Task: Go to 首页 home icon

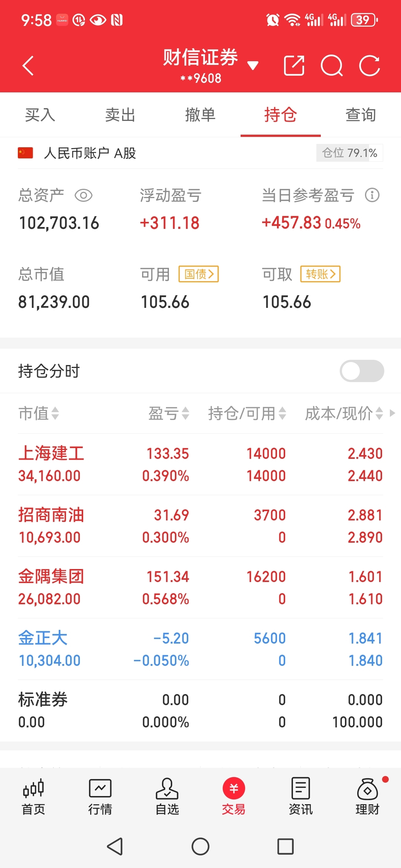Action: point(33,796)
